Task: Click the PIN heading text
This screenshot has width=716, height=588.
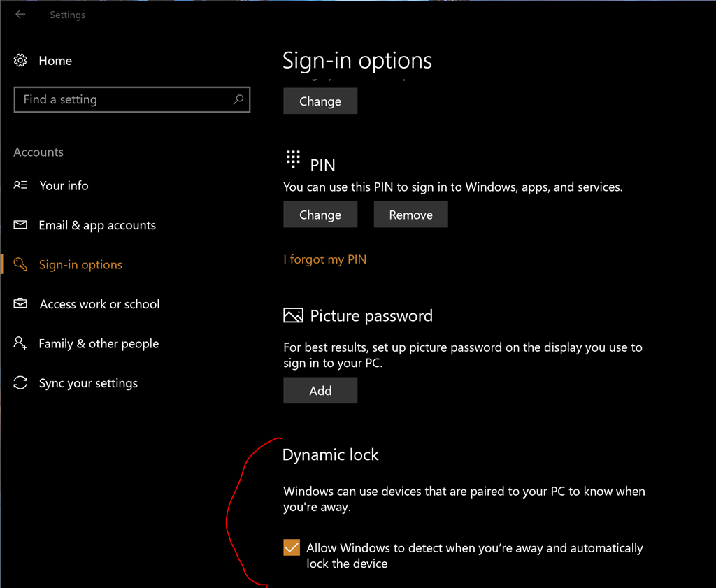Action: coord(323,165)
